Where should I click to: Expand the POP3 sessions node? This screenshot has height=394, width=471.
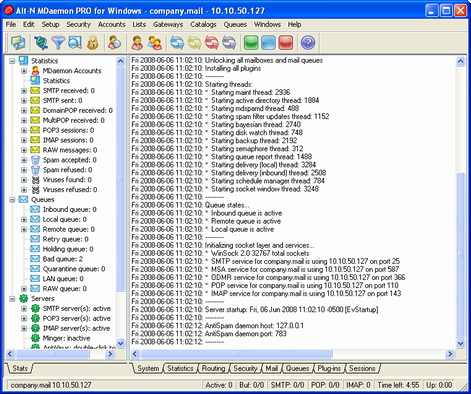coord(24,130)
